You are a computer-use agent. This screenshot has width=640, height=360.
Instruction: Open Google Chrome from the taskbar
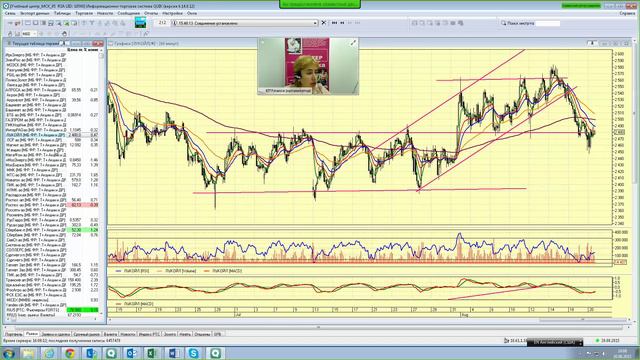click(x=70, y=353)
